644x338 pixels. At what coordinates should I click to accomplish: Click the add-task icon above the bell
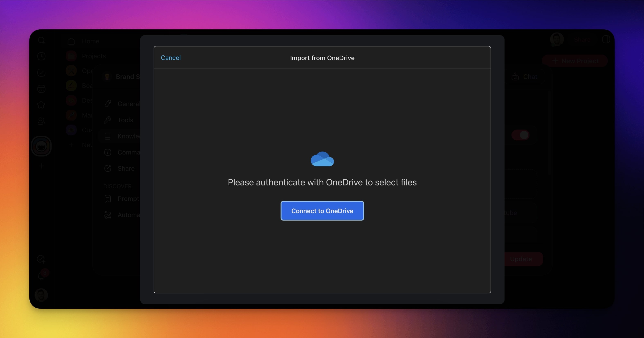pos(41,259)
